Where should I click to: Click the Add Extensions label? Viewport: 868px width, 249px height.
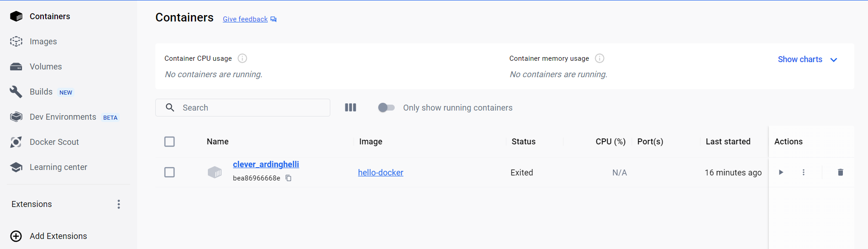point(58,236)
